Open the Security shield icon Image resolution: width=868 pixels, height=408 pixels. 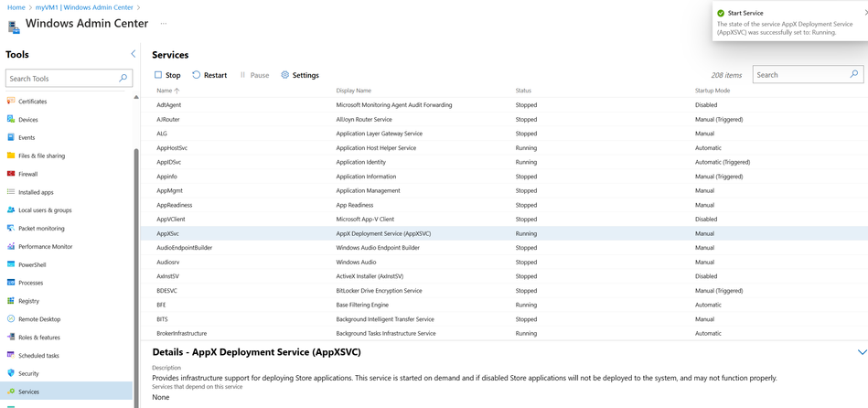[x=10, y=373]
